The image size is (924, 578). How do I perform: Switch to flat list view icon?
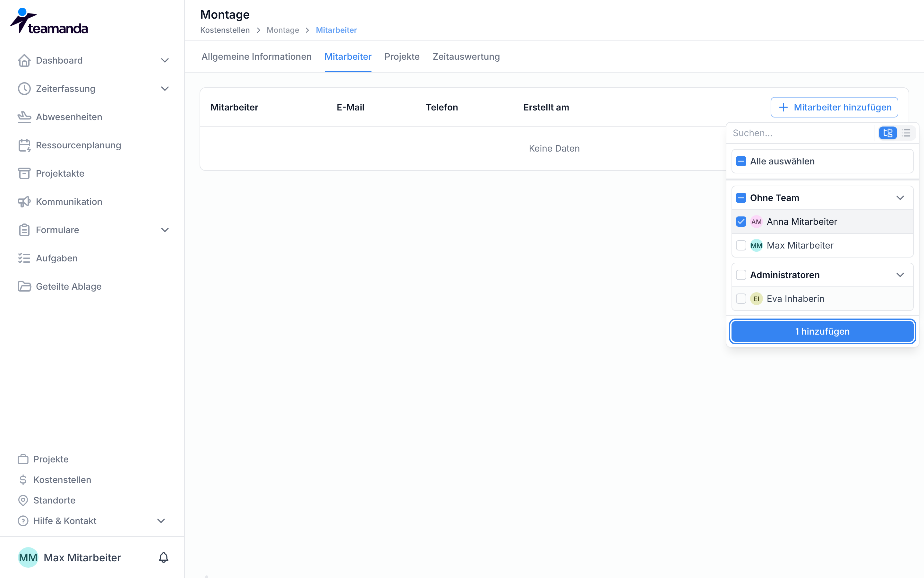coord(906,133)
